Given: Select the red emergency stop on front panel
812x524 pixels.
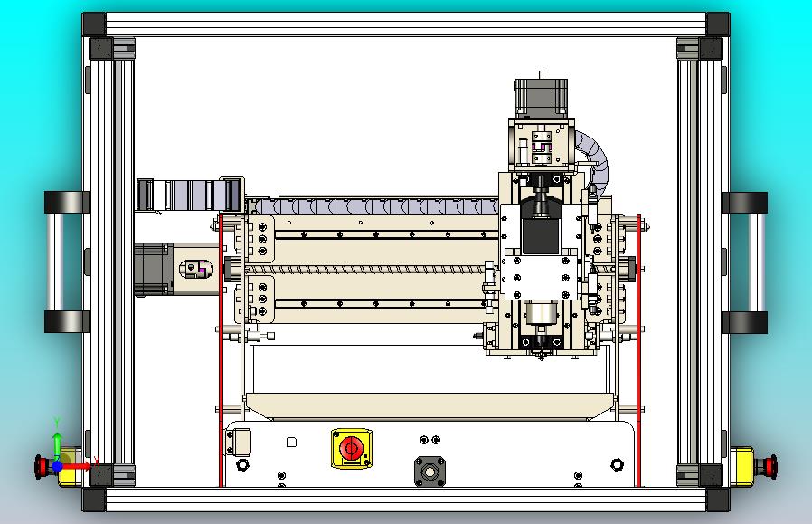Looking at the screenshot, I should (351, 448).
